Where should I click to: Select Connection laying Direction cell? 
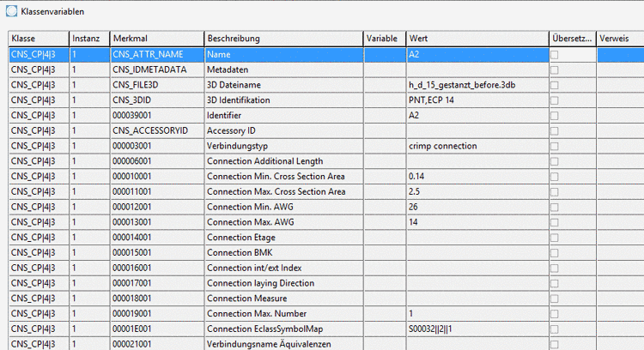[284, 283]
